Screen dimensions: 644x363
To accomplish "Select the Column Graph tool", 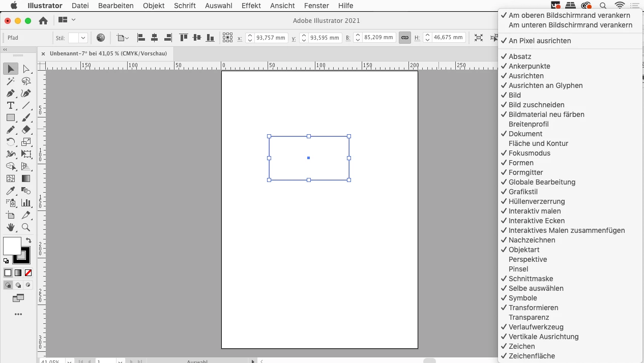I will pos(26,203).
